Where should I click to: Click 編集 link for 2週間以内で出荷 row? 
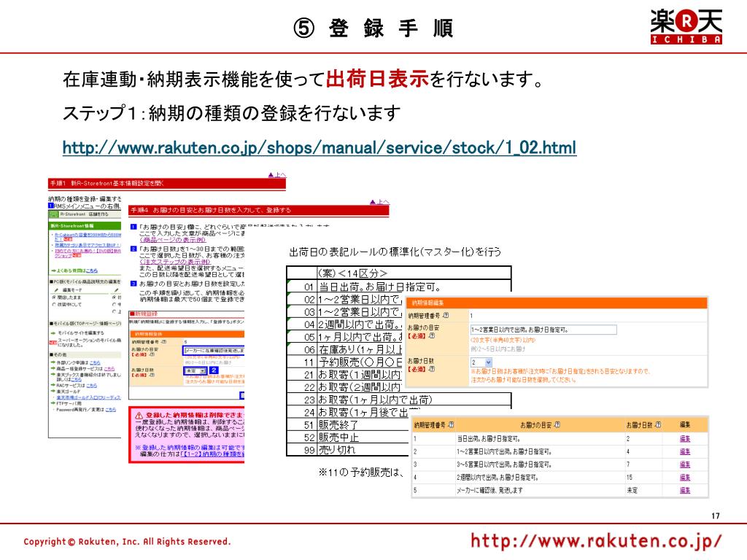(685, 478)
